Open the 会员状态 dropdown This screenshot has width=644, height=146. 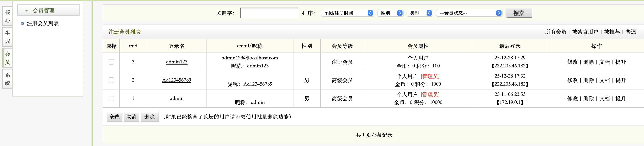pos(469,13)
